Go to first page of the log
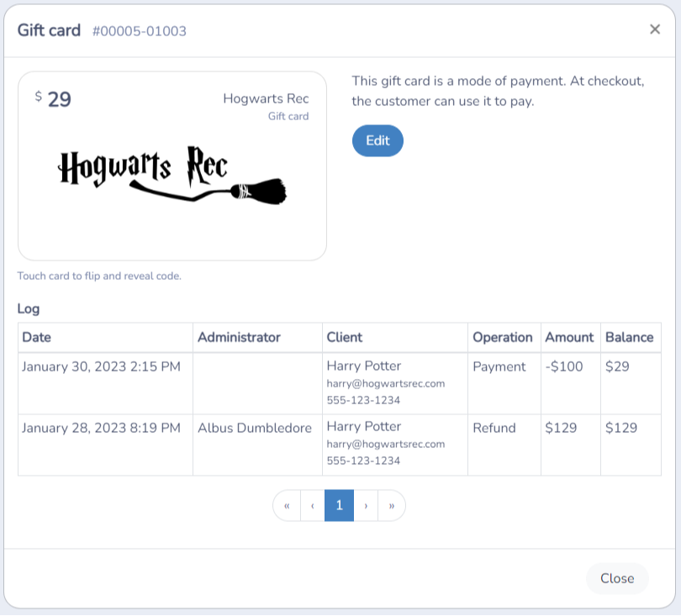The height and width of the screenshot is (616, 681). pyautogui.click(x=287, y=506)
